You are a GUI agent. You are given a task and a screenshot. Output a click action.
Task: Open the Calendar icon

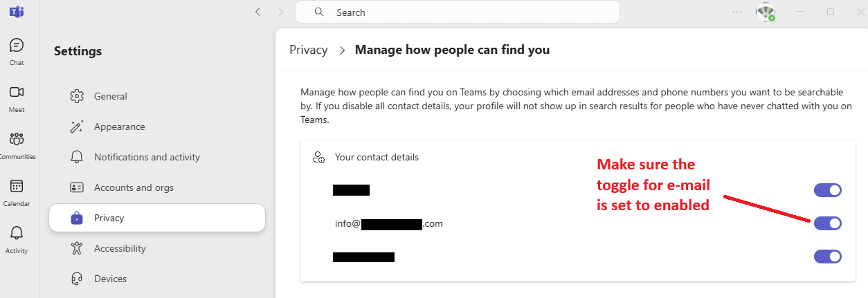17,186
